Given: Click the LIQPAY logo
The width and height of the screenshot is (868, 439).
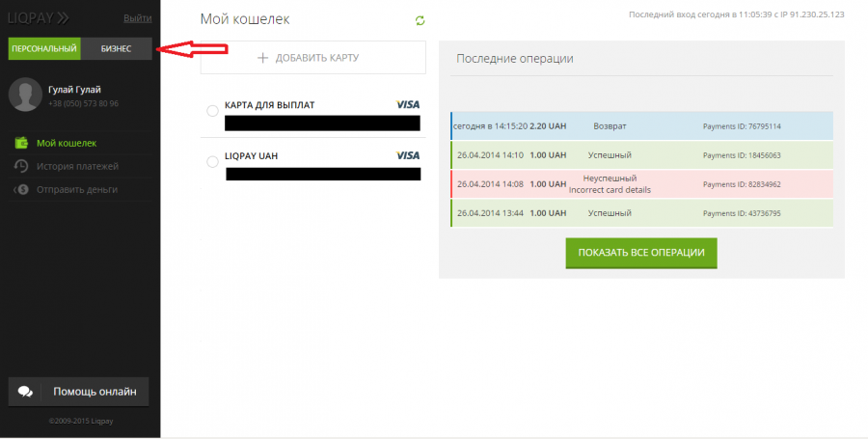Looking at the screenshot, I should (39, 18).
